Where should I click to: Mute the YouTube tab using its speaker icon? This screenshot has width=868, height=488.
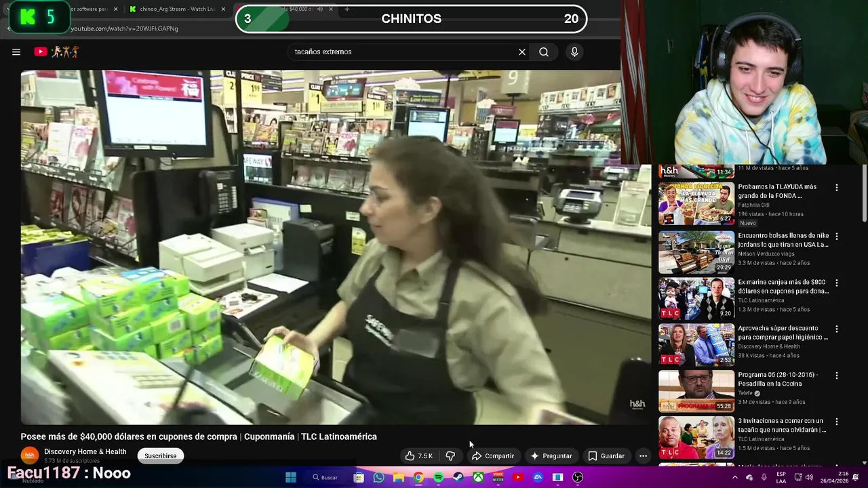pos(319,9)
